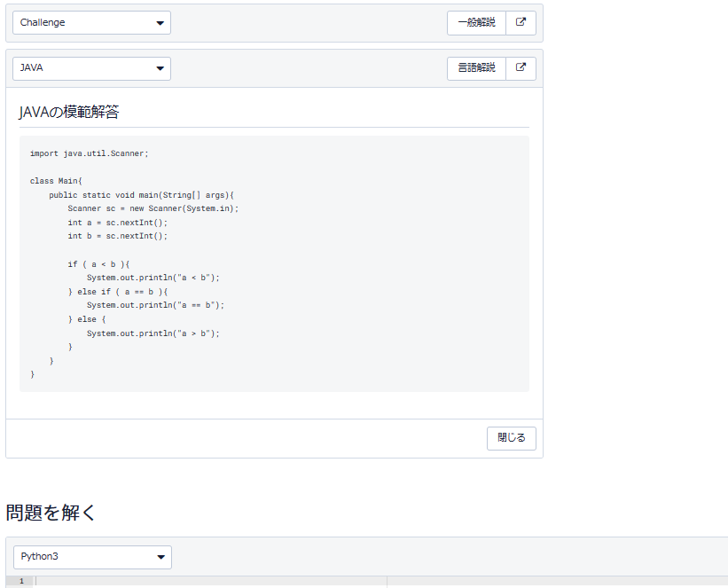Click line number 1 in the editor gutter

pyautogui.click(x=20, y=582)
